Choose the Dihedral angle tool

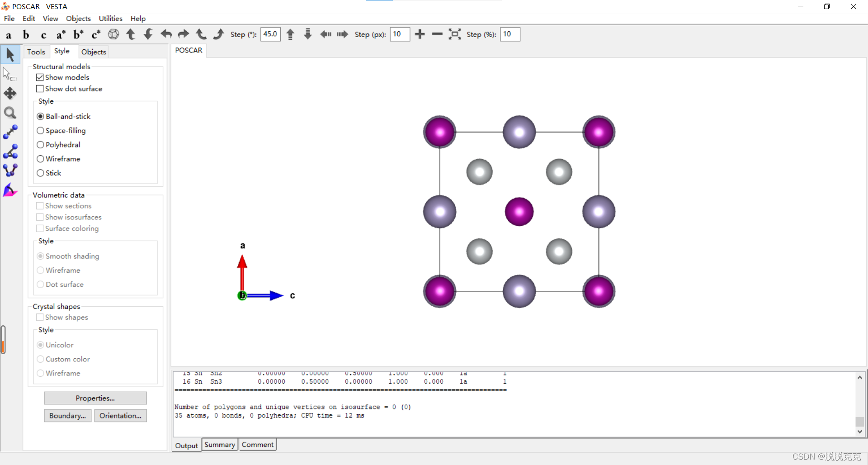(x=10, y=171)
